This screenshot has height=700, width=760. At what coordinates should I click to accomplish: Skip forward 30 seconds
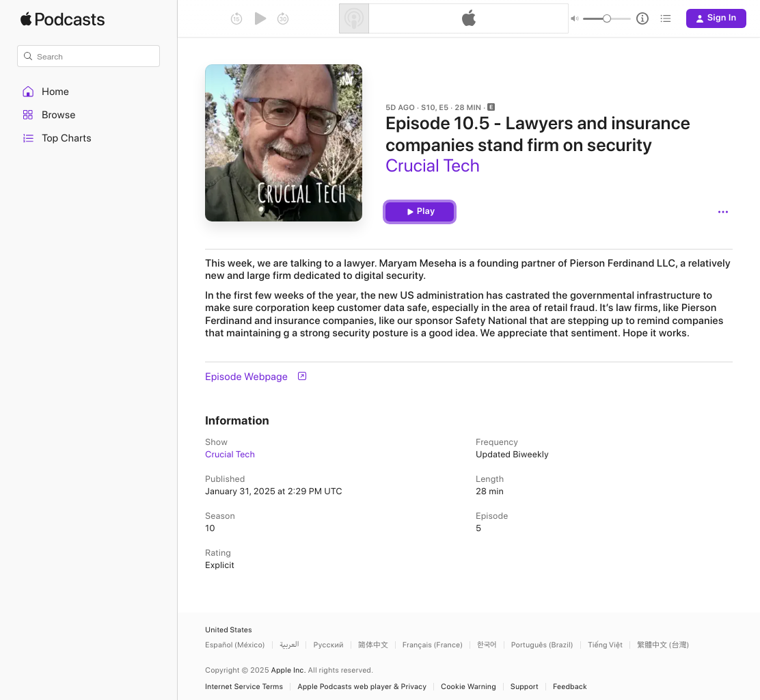tap(283, 19)
